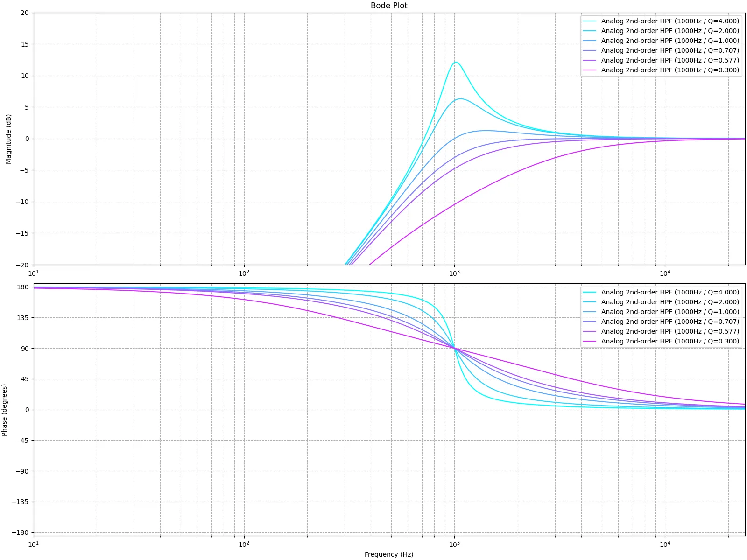Select Q=0.300 entry in phase plot legend
Image resolution: width=747 pixels, height=560 pixels.
pos(669,341)
